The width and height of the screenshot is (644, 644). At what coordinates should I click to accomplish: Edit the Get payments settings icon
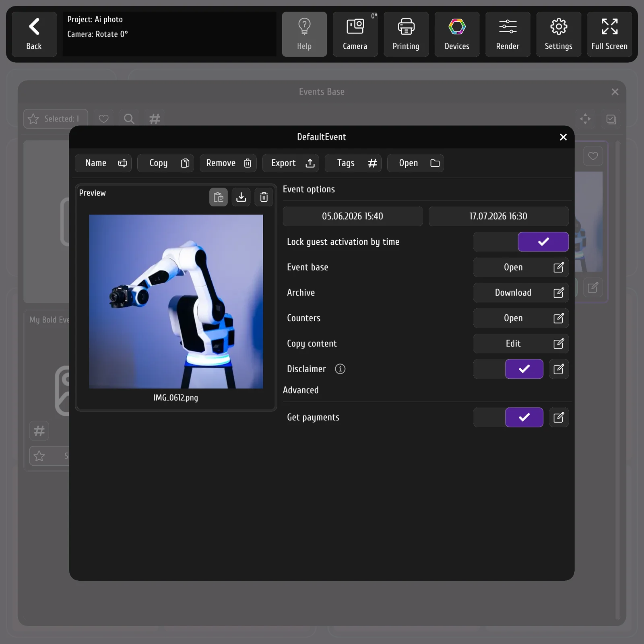point(559,417)
